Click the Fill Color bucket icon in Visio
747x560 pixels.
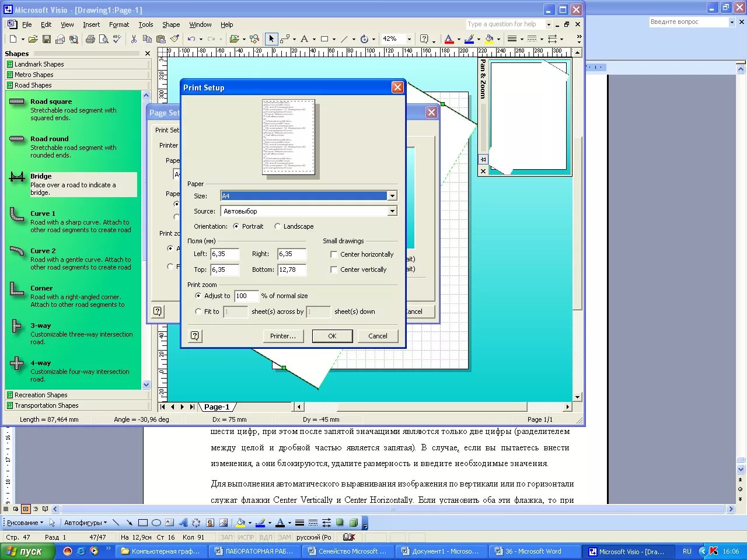[489, 39]
